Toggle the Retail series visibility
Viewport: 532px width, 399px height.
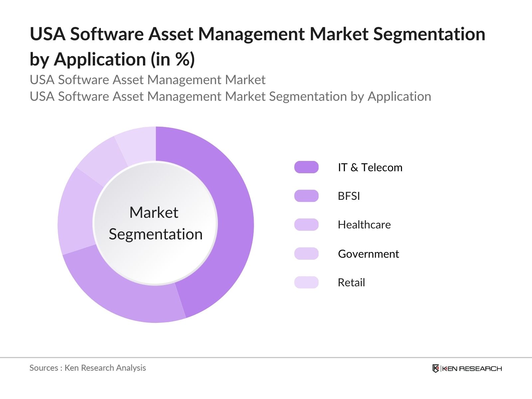click(x=351, y=282)
